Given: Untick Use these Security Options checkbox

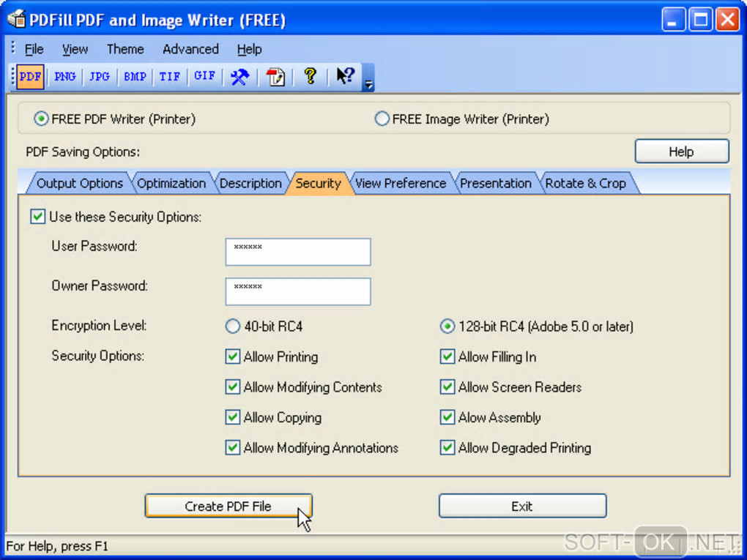Looking at the screenshot, I should (x=37, y=217).
